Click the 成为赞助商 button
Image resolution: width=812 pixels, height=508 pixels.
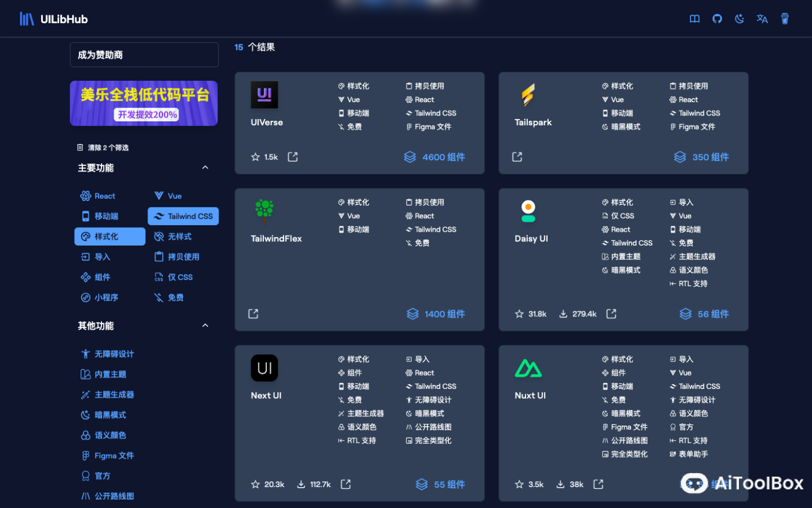144,54
